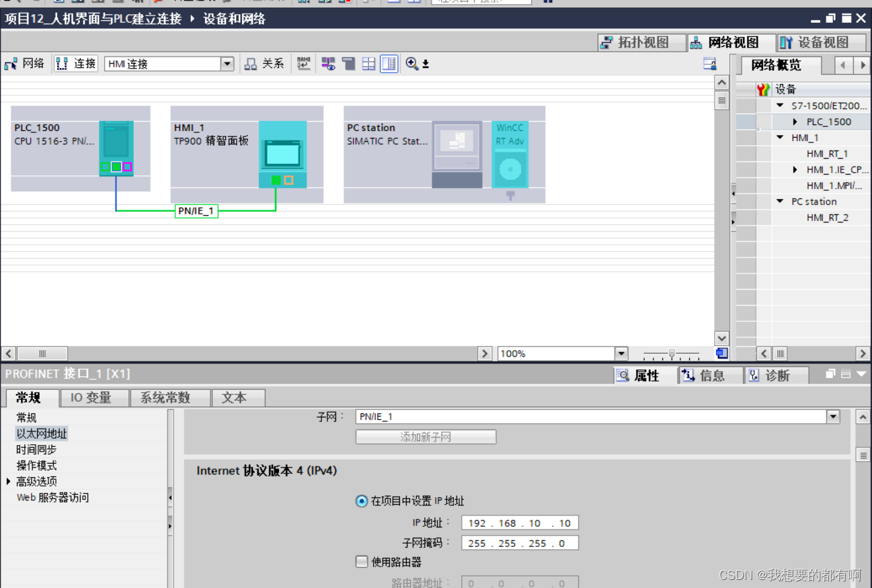Image resolution: width=872 pixels, height=588 pixels.
Task: Switch to 拓扑视图 topology view tab
Action: pyautogui.click(x=642, y=42)
